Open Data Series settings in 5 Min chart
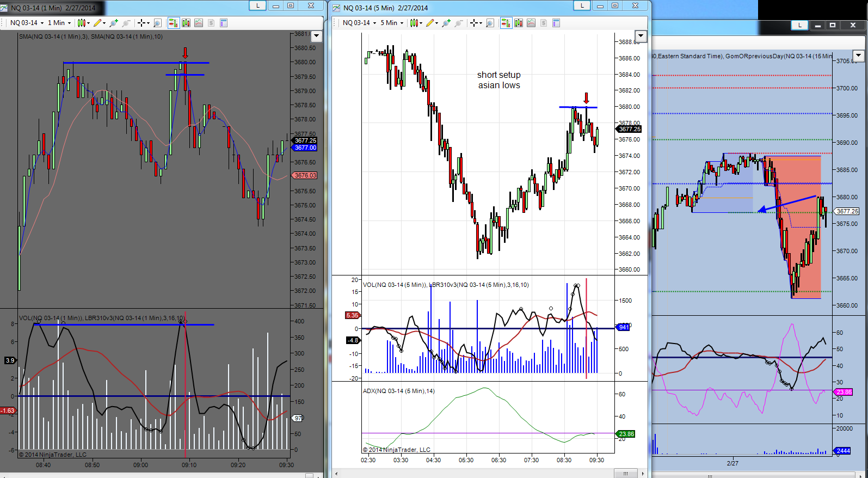The width and height of the screenshot is (868, 478). tap(519, 23)
